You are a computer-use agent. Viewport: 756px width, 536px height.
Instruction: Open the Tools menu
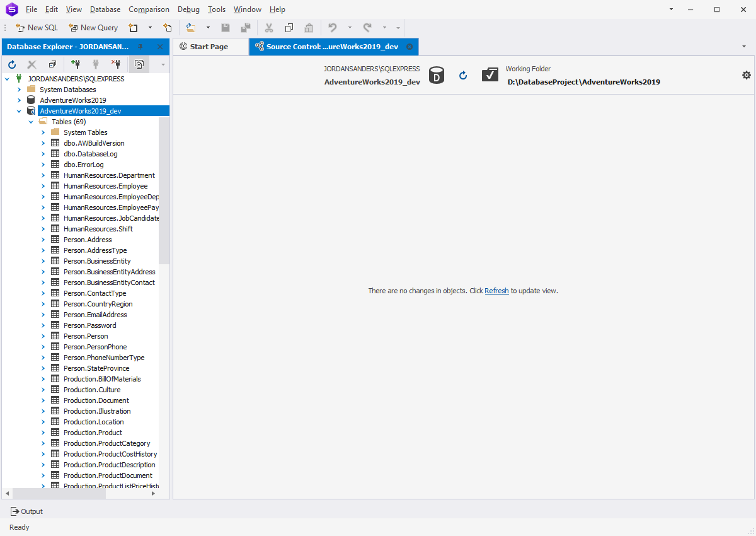(217, 9)
